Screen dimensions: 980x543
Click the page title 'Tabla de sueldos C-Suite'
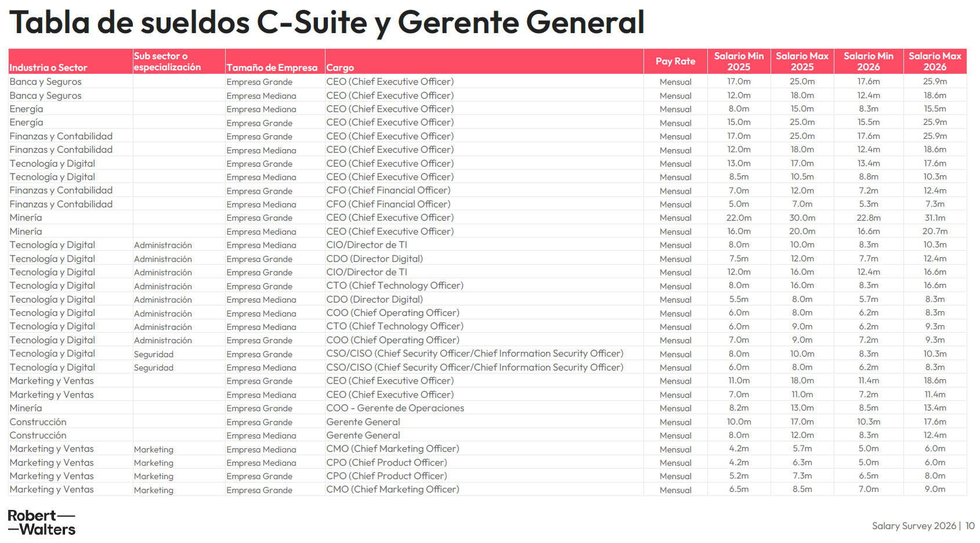[326, 23]
